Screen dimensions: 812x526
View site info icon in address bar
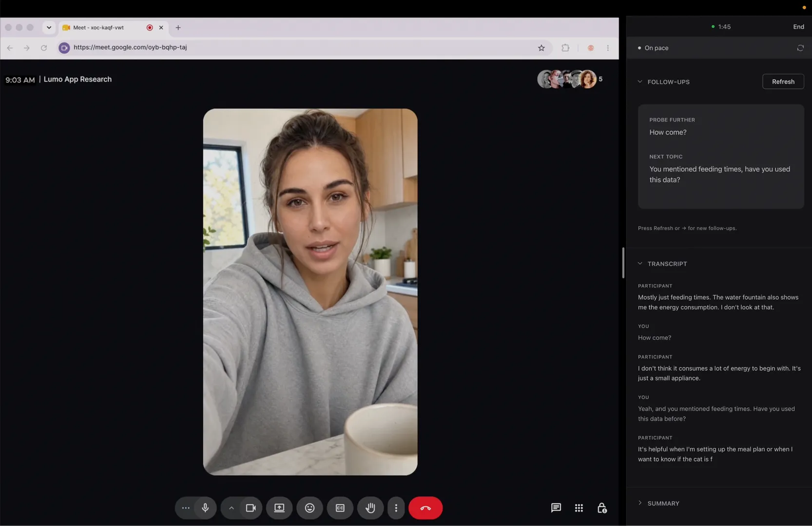tap(64, 48)
